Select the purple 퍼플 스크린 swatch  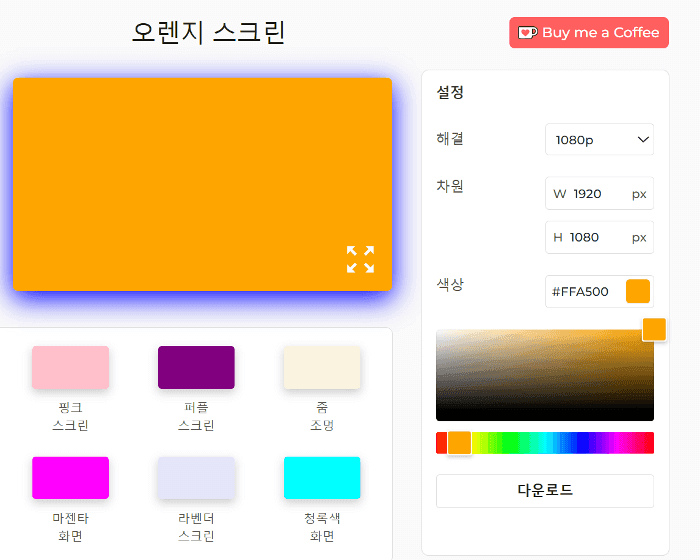(x=196, y=367)
